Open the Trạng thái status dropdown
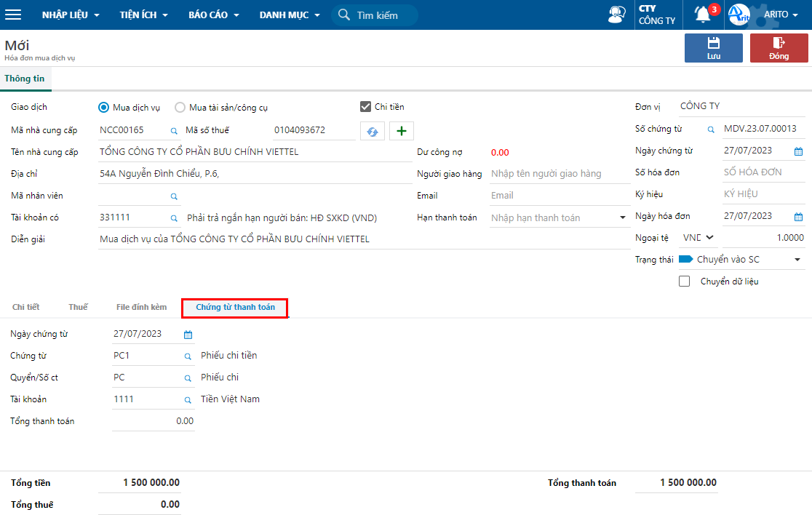Screen dimensions: 812x515 (797, 260)
